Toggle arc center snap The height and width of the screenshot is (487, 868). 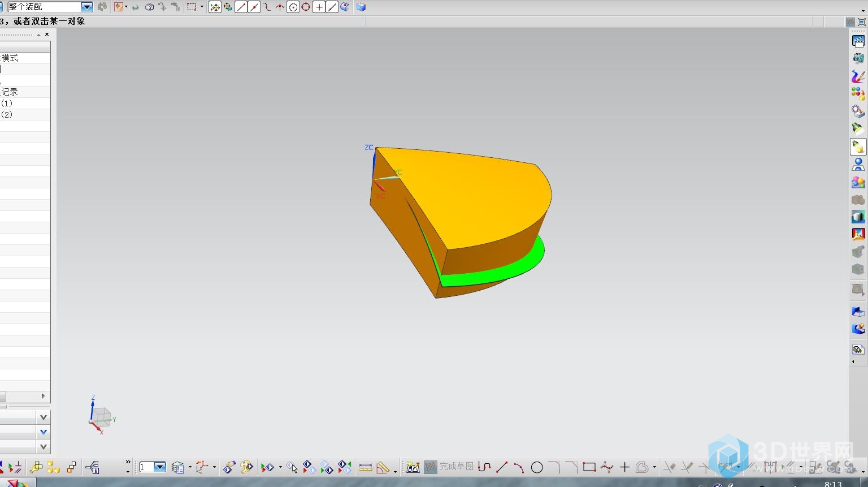tap(293, 7)
